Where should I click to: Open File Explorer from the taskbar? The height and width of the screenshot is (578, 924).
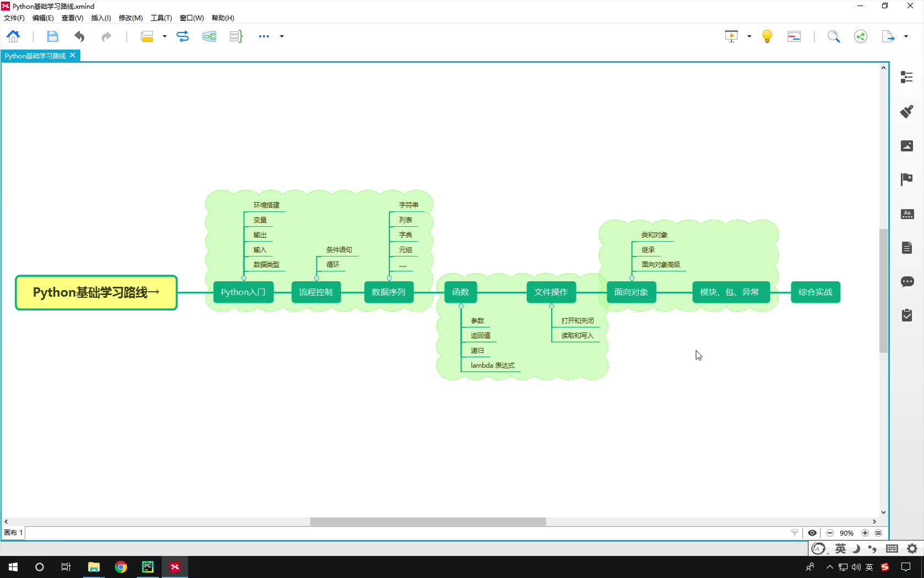point(94,567)
